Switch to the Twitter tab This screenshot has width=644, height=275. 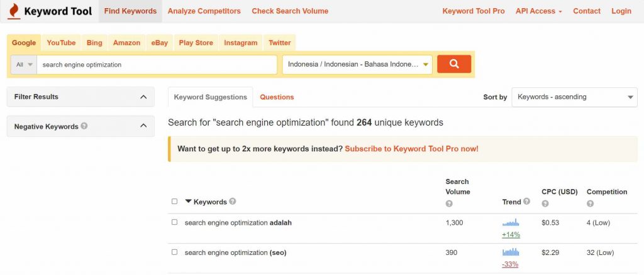280,43
